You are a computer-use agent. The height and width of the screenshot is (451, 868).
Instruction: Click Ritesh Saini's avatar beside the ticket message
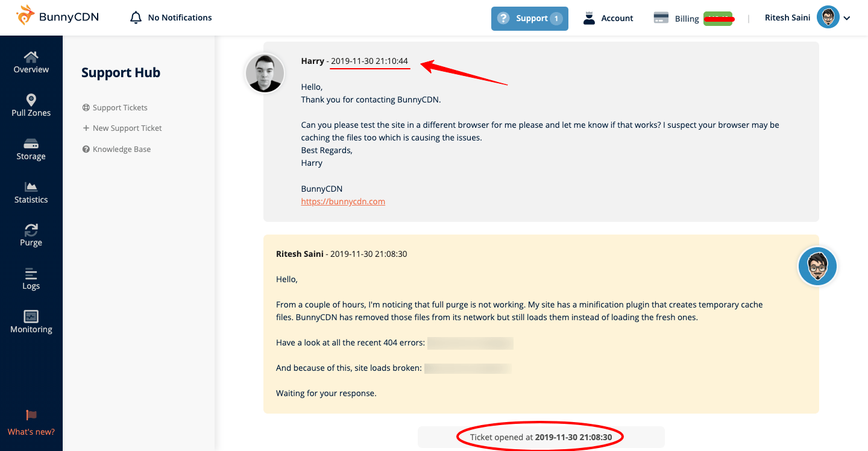pos(817,266)
